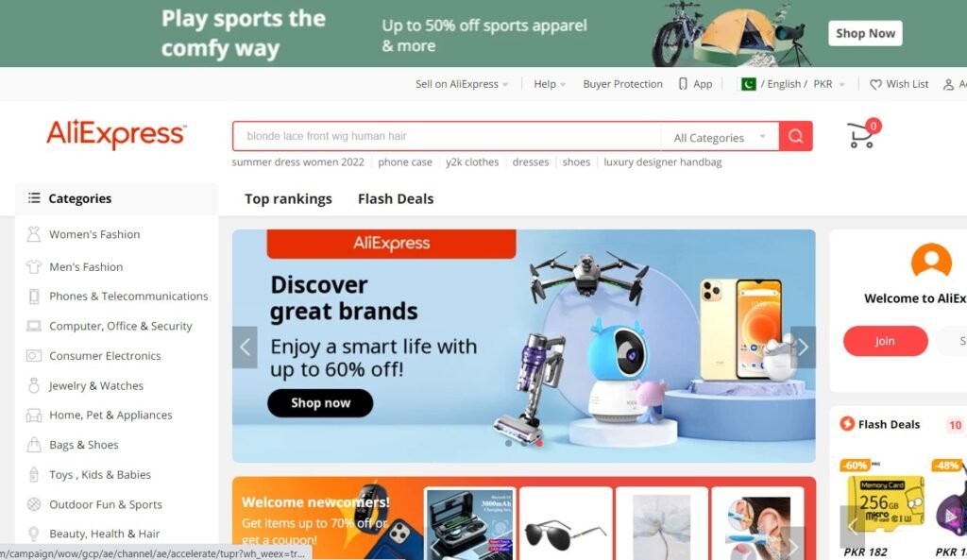Click the Wish List heart icon

coord(875,84)
